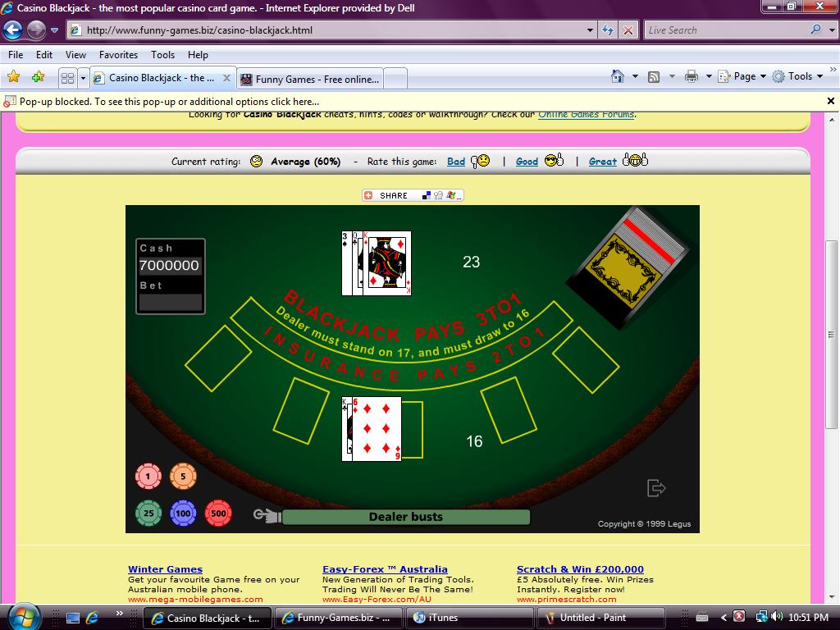840x630 pixels.
Task: Rate with the Bad sad-face icon
Action: tap(481, 161)
